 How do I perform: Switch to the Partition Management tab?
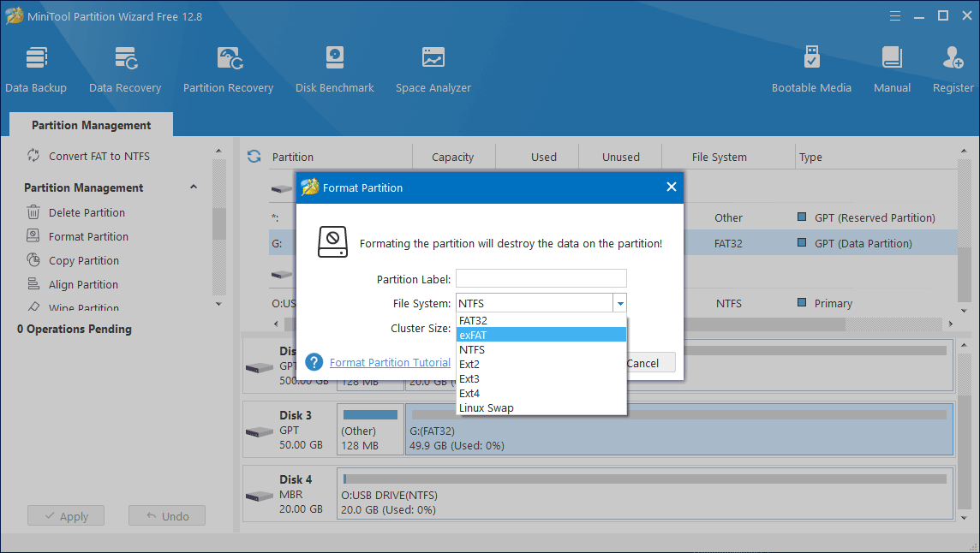(91, 125)
